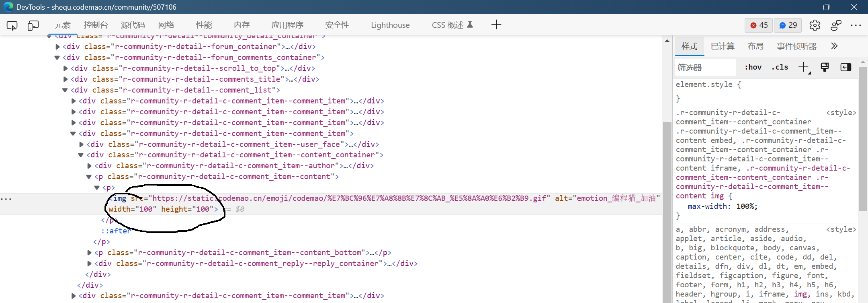Select the ::after pseudo-element row
This screenshot has width=868, height=303.
[116, 231]
